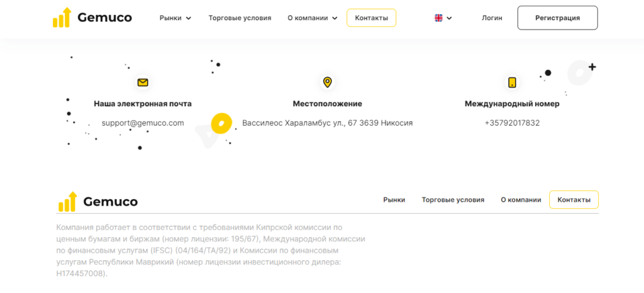Expand the О компании dropdown in header
The width and height of the screenshot is (644, 293).
click(x=313, y=18)
